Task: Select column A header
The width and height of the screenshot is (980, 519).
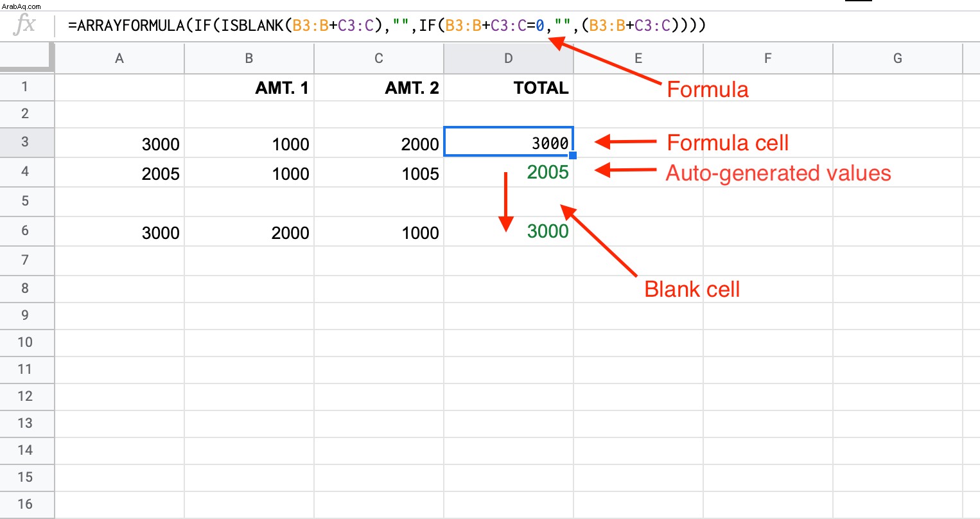Action: (119, 58)
